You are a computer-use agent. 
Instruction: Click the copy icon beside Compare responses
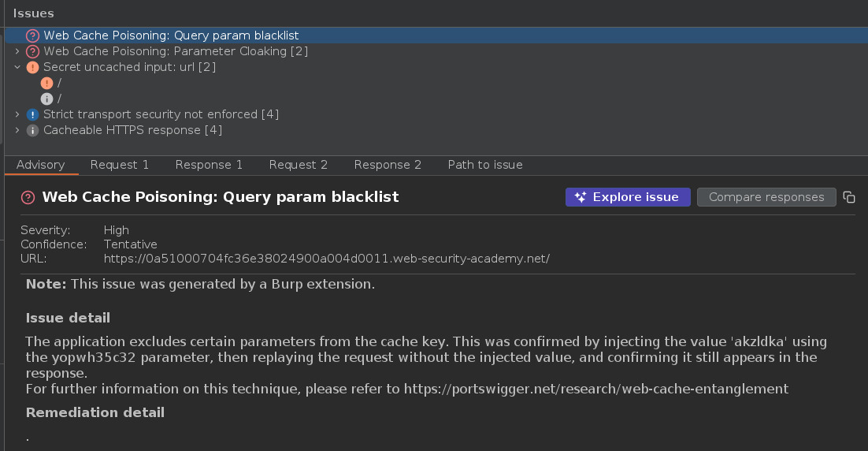[848, 197]
